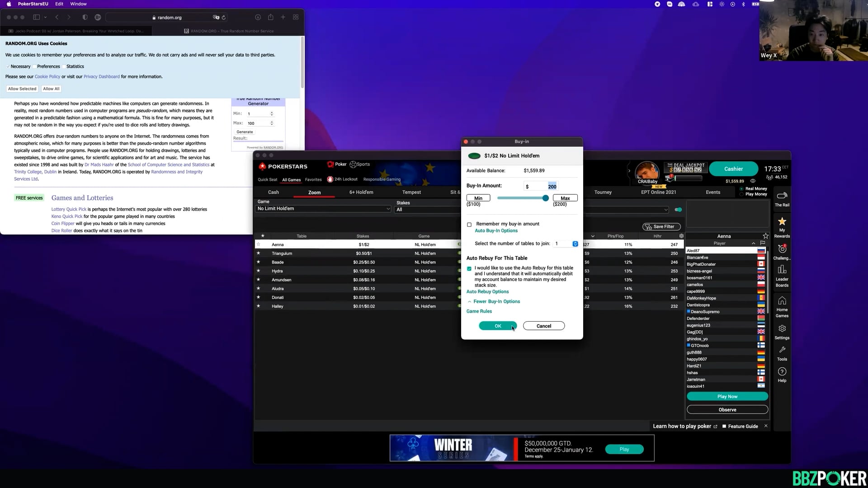Image resolution: width=868 pixels, height=488 pixels.
Task: Click the Buy-In Amount input field
Action: [x=541, y=187]
